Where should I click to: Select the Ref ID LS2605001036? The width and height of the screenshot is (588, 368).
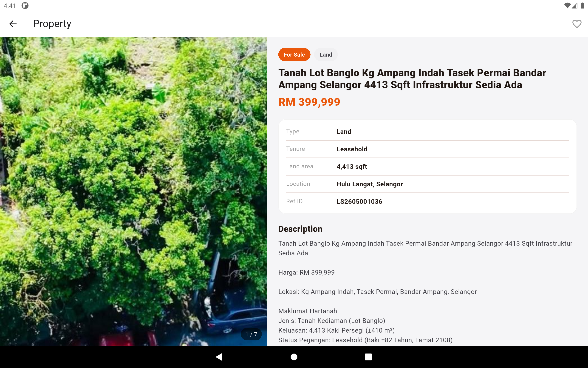(359, 201)
